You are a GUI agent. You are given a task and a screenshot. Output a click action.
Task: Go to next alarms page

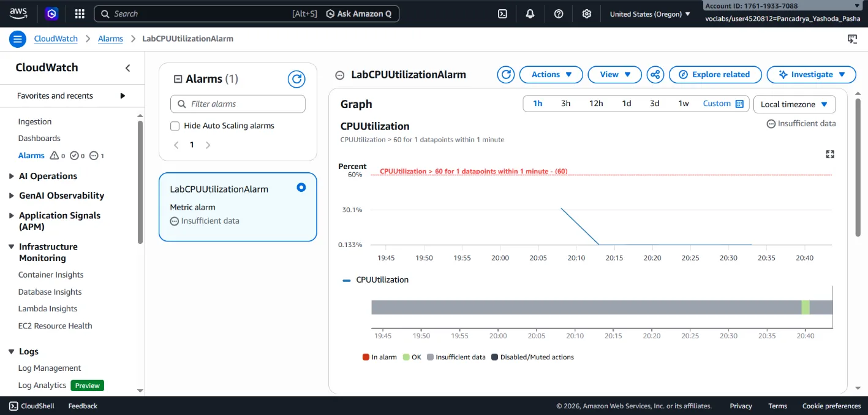point(208,145)
